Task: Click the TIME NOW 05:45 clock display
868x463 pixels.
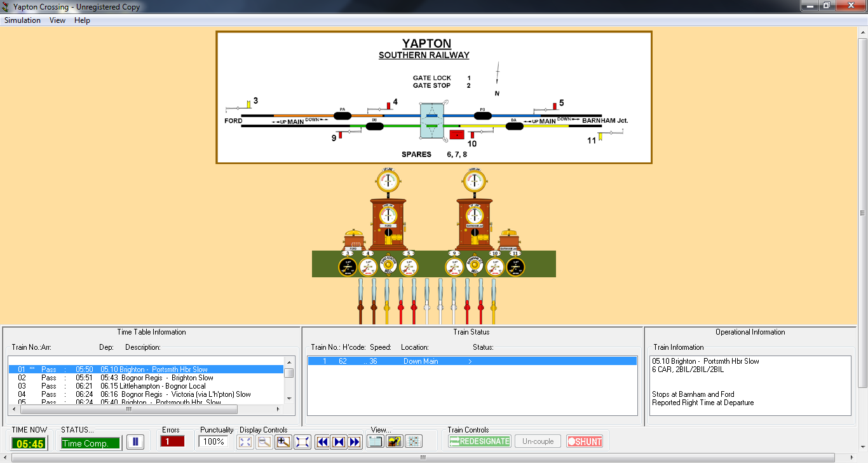Action: point(29,443)
